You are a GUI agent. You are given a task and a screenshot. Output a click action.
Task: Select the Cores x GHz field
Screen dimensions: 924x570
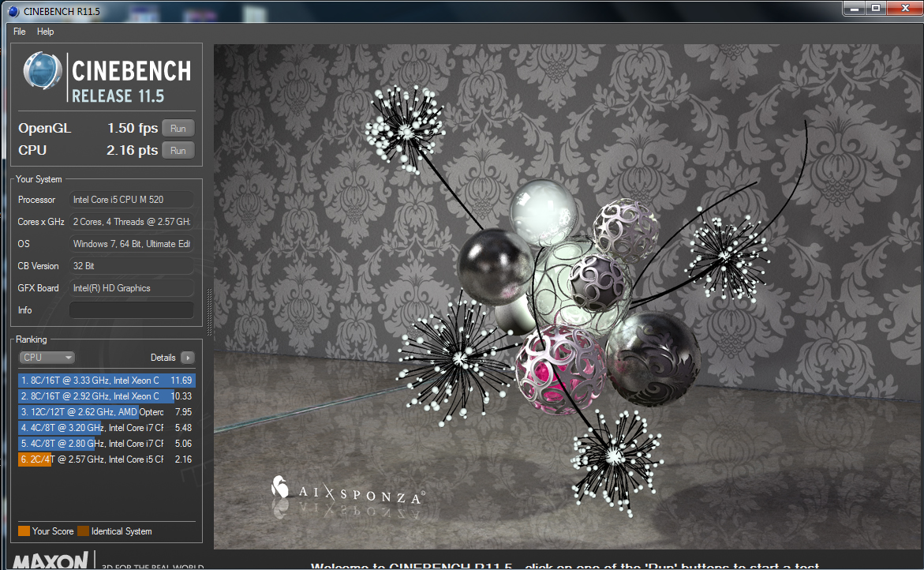coord(132,222)
